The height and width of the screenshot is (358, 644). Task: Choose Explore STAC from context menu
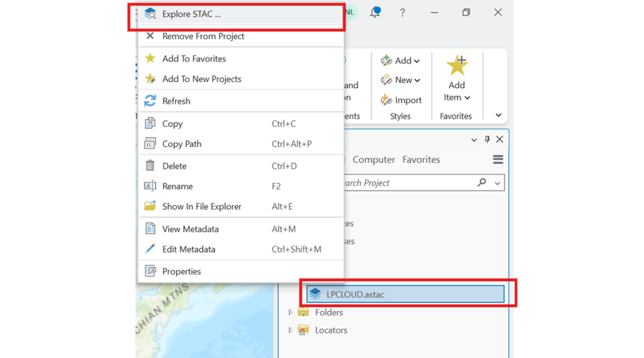tap(241, 14)
